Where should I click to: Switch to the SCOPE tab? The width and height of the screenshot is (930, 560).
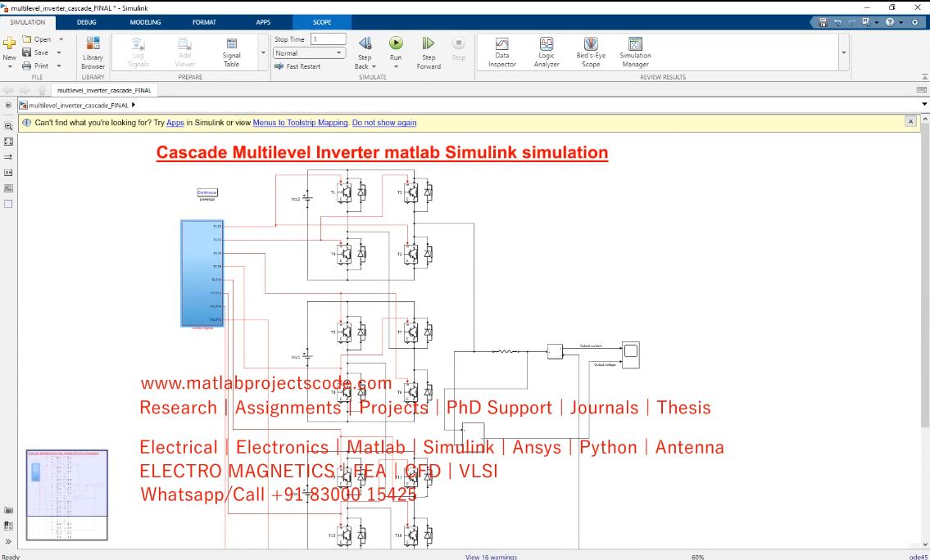tap(322, 22)
